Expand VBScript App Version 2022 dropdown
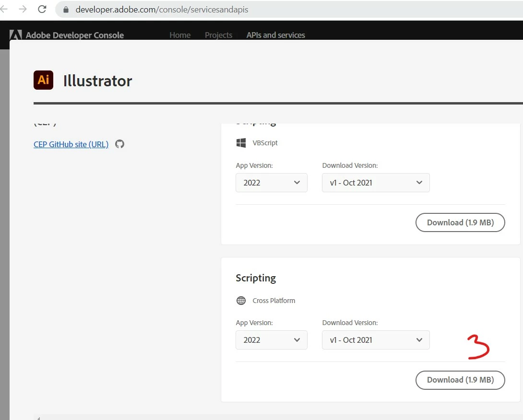The height and width of the screenshot is (420, 523). pos(272,183)
